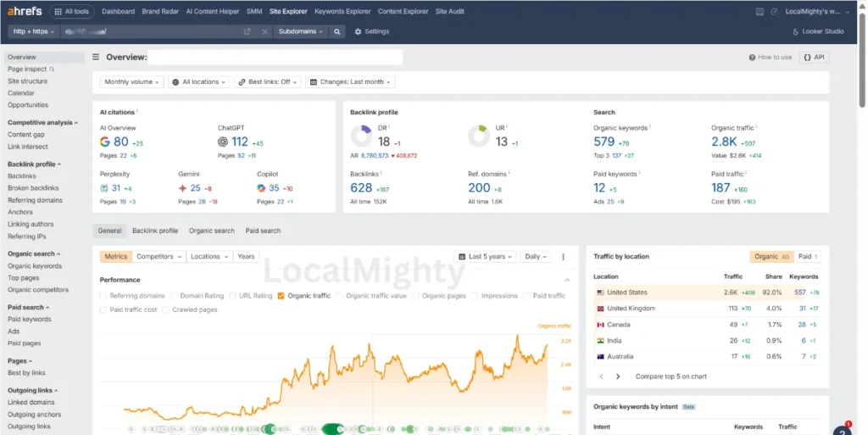This screenshot has width=868, height=435.
Task: Open the All locations filter dropdown
Action: coord(199,82)
